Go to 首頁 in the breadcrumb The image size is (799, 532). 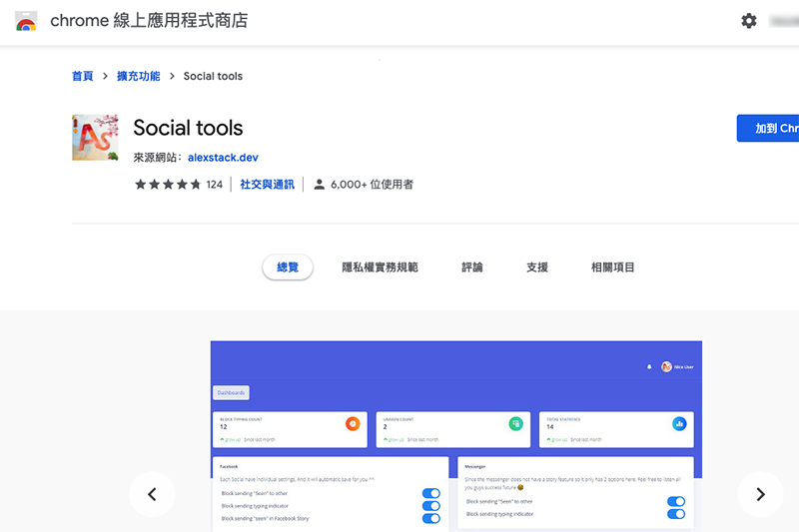pos(83,76)
